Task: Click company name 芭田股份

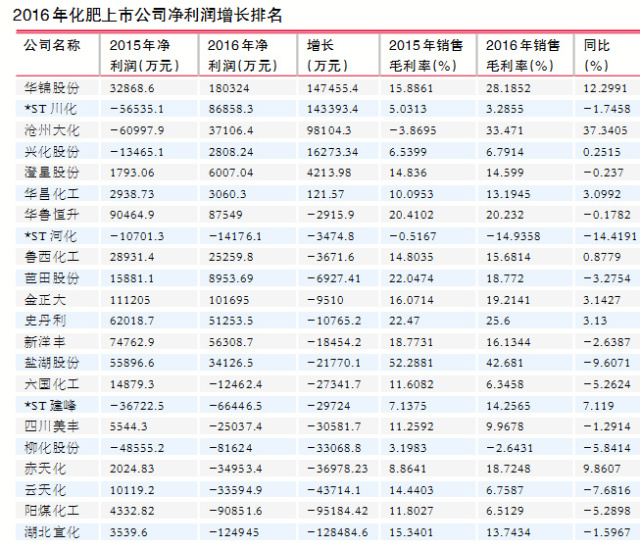Action: 52,278
